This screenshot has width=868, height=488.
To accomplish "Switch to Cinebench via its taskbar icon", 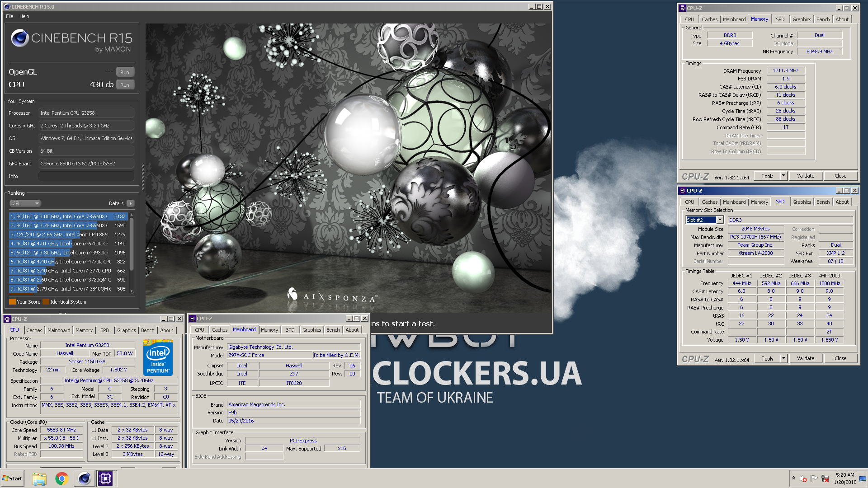I will coord(84,479).
